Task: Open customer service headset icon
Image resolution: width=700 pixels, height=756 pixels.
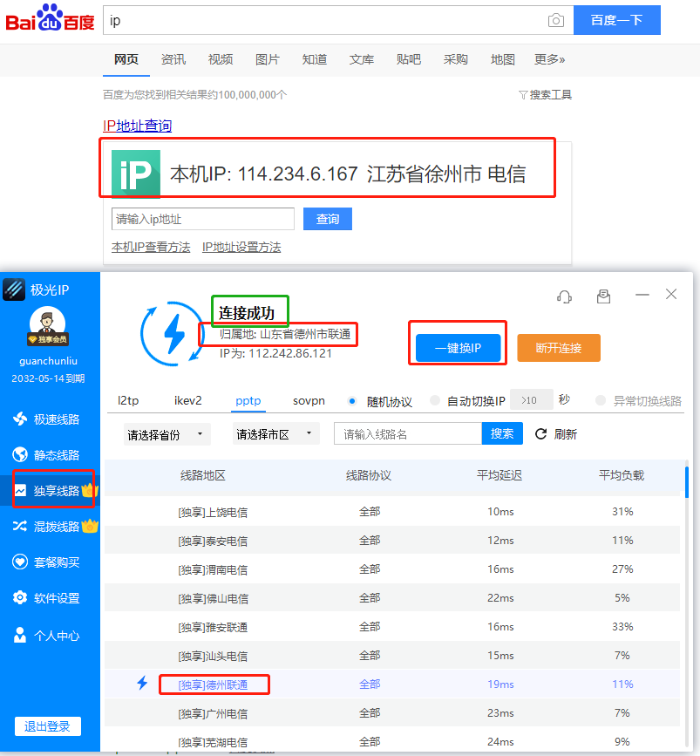Action: tap(564, 296)
